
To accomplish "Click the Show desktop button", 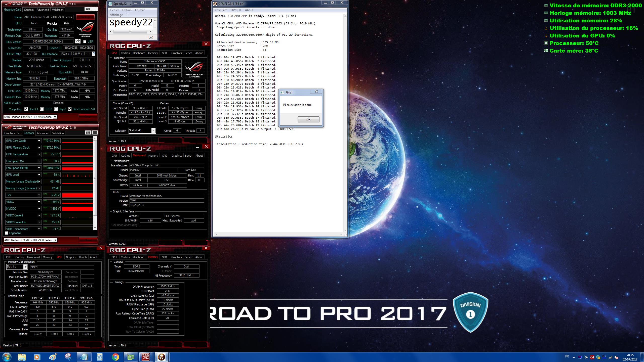I will point(642,357).
